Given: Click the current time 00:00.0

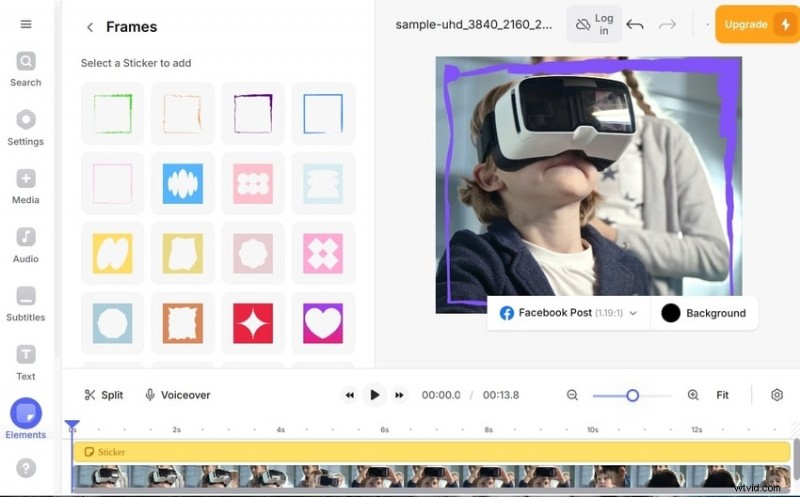Looking at the screenshot, I should click(441, 395).
